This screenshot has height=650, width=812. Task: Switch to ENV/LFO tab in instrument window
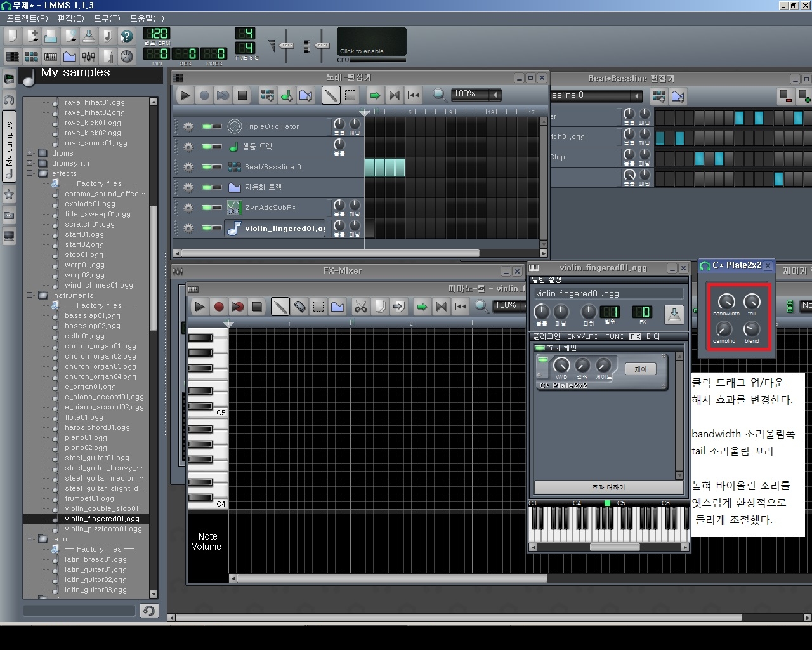[x=582, y=336]
